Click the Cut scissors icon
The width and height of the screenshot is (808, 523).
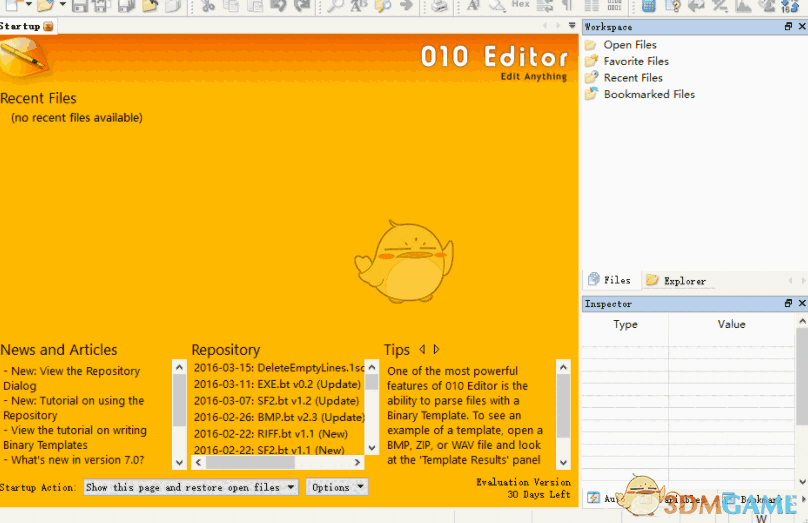208,6
